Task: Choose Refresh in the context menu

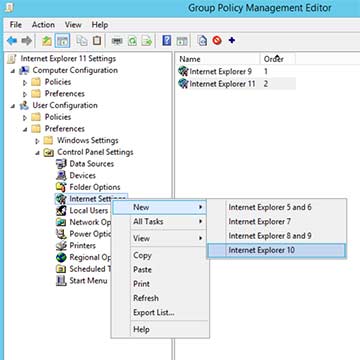Action: pyautogui.click(x=159, y=298)
